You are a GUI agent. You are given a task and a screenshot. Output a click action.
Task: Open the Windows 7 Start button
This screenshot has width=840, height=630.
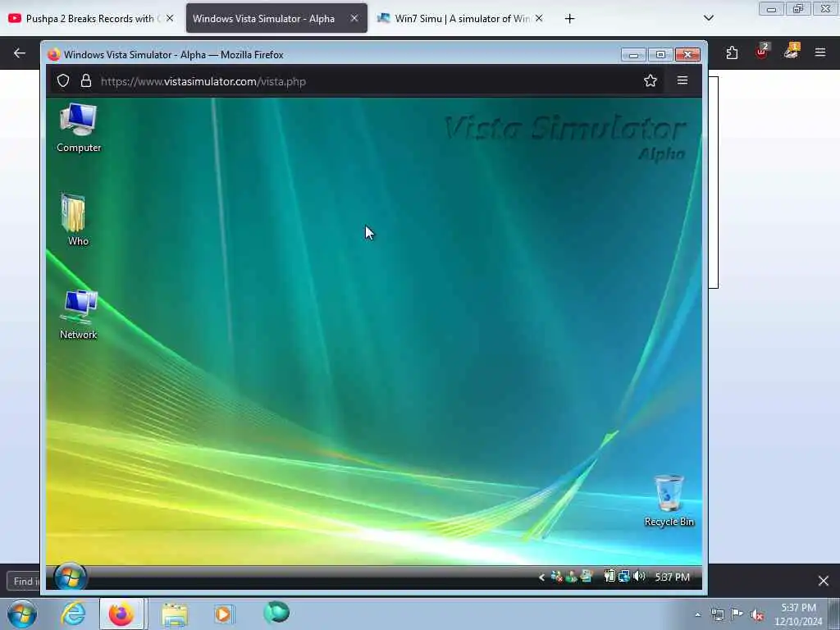click(x=22, y=614)
